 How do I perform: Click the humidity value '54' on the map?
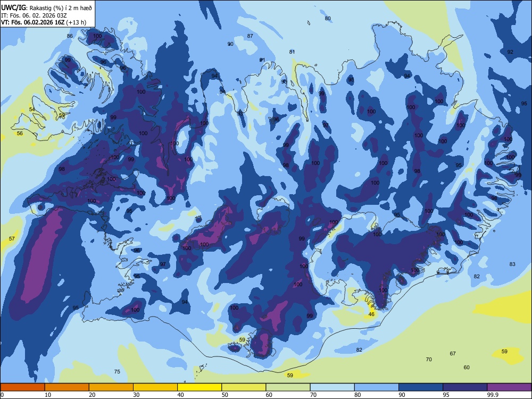tap(32, 109)
